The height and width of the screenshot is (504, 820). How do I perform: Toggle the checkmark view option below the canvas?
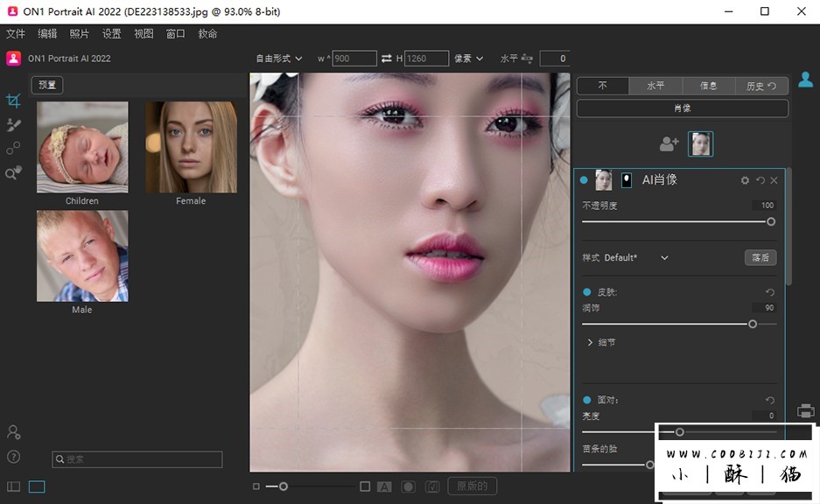[x=432, y=486]
